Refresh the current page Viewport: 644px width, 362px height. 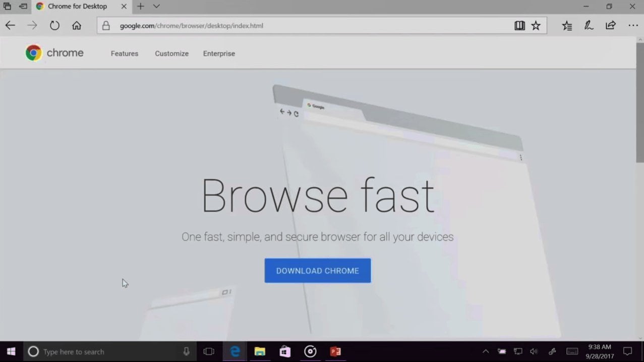[x=54, y=26]
